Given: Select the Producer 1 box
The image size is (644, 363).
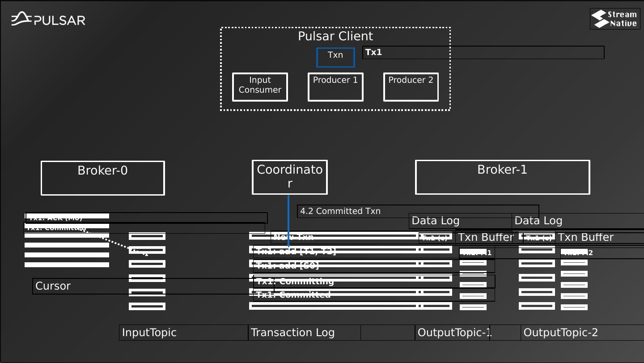Looking at the screenshot, I should (335, 87).
